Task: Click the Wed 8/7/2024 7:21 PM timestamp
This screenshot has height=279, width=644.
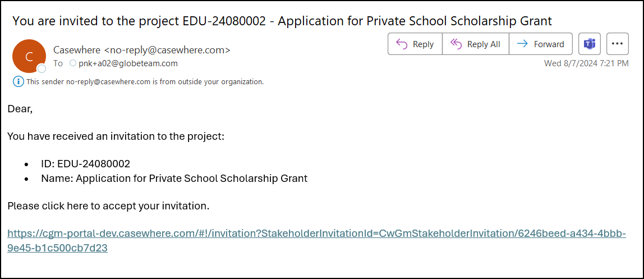Action: coord(586,63)
